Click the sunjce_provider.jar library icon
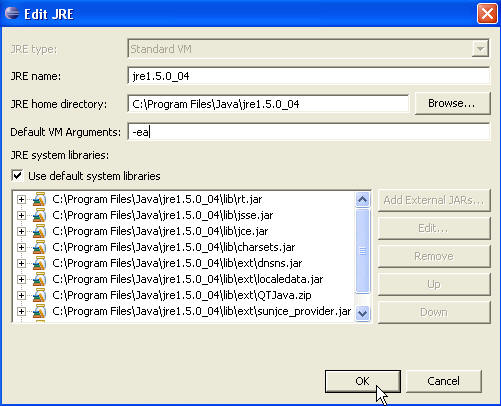This screenshot has height=406, width=501. point(39,311)
